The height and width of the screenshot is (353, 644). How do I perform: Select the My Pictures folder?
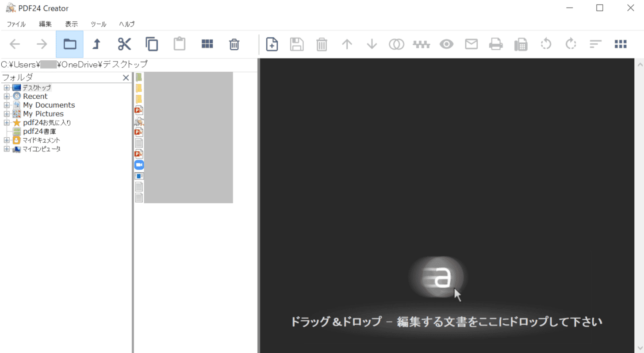(43, 114)
